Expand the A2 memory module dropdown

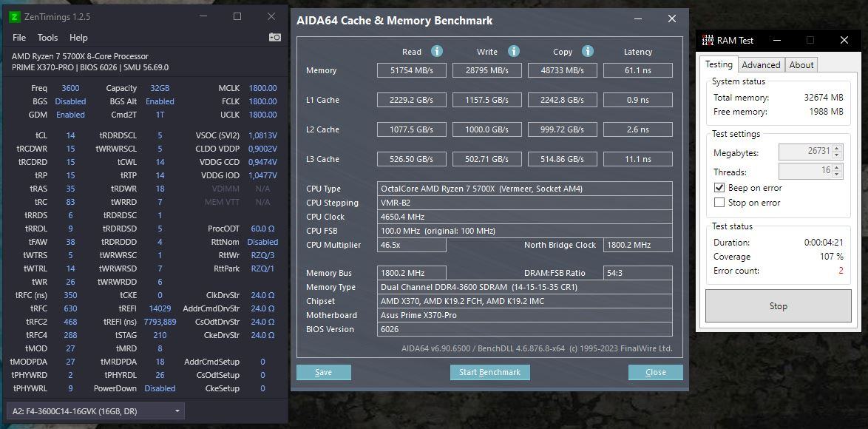[x=95, y=411]
